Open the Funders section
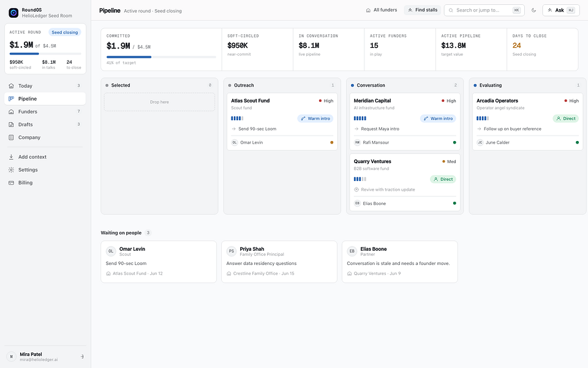This screenshot has height=368, width=588. coord(45,112)
